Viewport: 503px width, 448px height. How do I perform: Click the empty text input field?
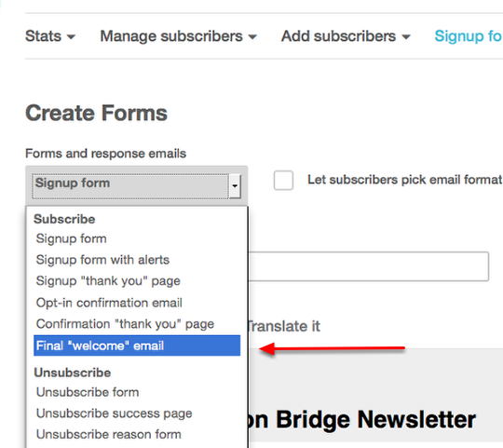click(369, 266)
